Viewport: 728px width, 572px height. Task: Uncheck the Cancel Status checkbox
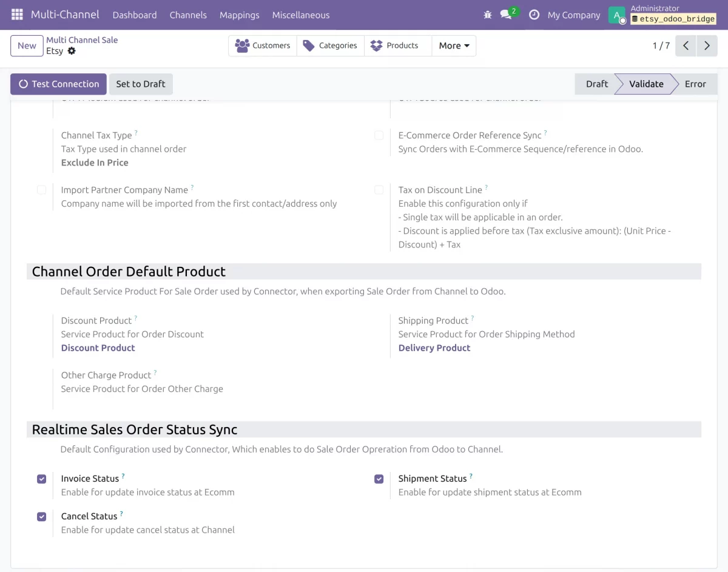pyautogui.click(x=41, y=516)
